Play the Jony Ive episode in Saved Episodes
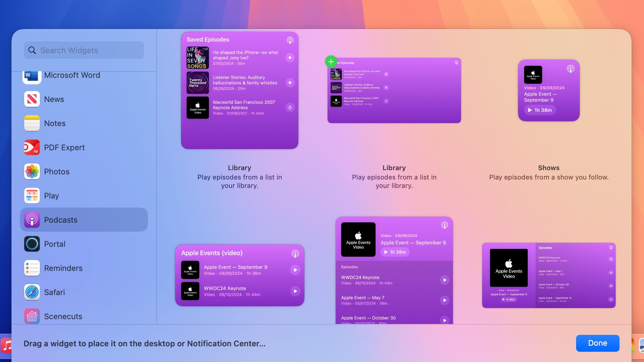644x362 pixels. pos(290,57)
